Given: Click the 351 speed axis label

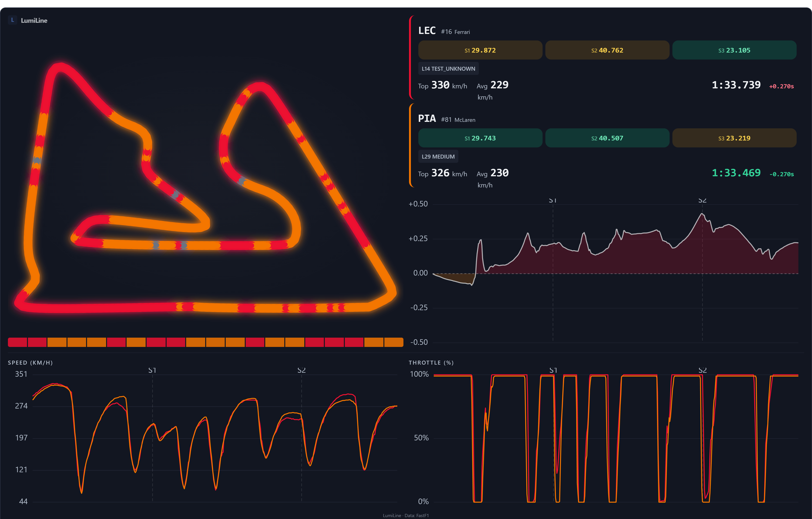Looking at the screenshot, I should tap(21, 374).
